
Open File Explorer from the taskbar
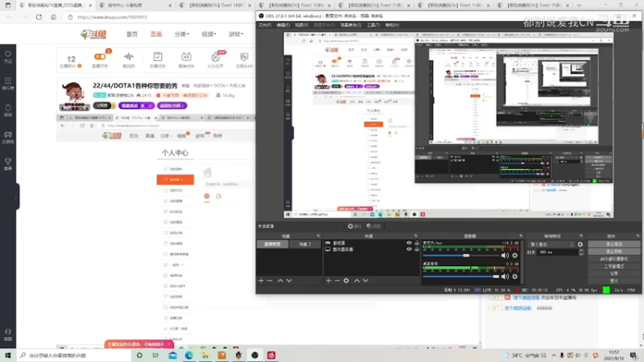tap(205, 356)
